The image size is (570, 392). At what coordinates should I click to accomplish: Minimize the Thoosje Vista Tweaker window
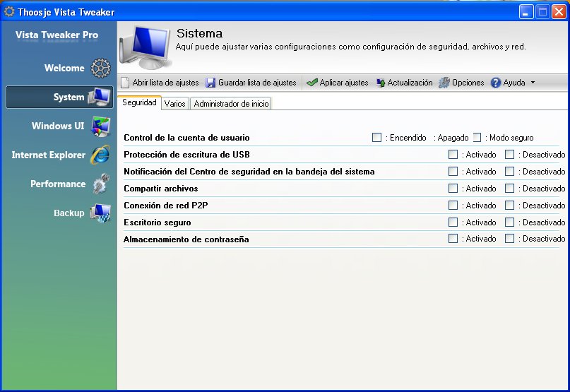click(x=526, y=12)
